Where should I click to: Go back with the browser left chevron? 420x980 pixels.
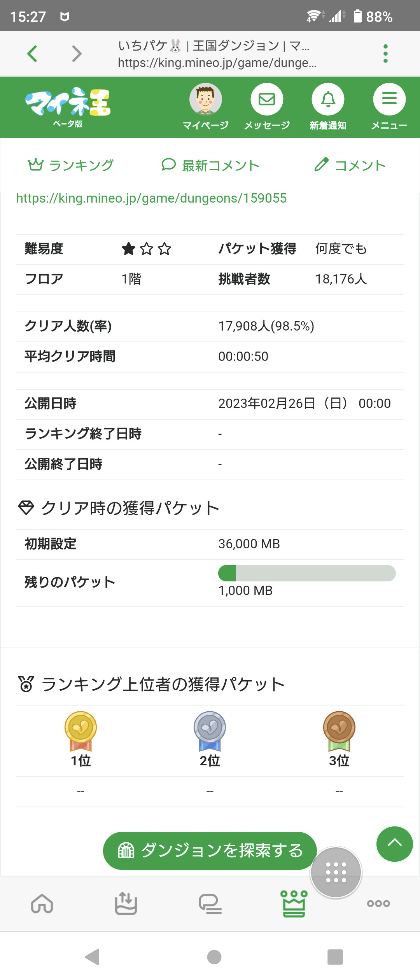pyautogui.click(x=32, y=53)
